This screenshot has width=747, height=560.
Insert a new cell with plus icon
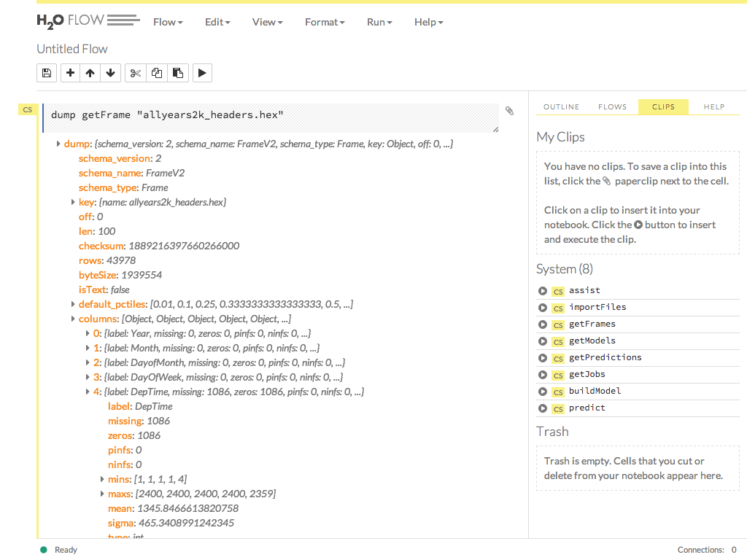70,73
